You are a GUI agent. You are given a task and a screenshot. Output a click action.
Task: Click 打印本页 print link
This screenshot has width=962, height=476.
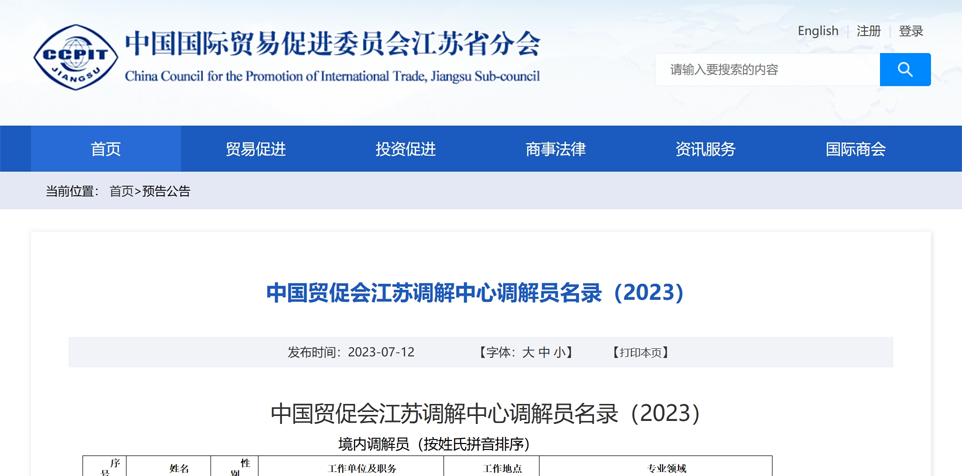coord(641,353)
